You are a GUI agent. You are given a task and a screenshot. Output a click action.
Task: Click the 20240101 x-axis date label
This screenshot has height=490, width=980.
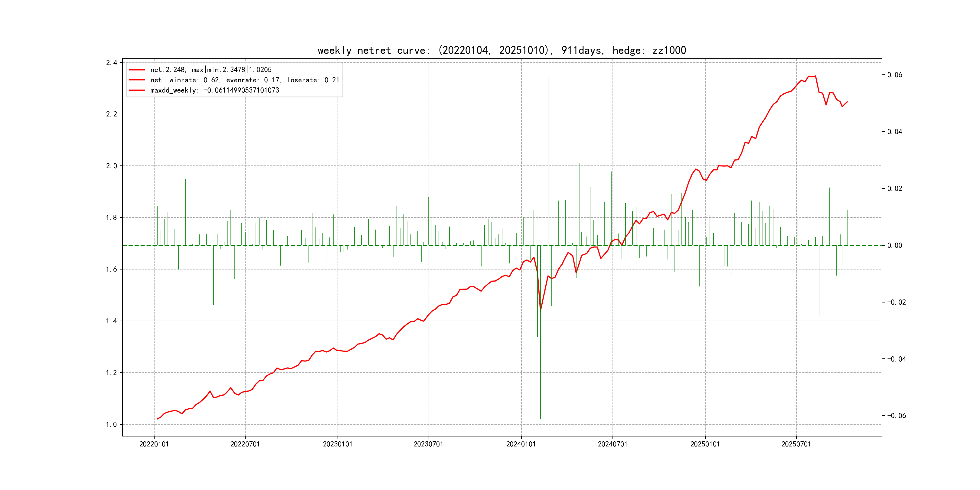tap(521, 444)
